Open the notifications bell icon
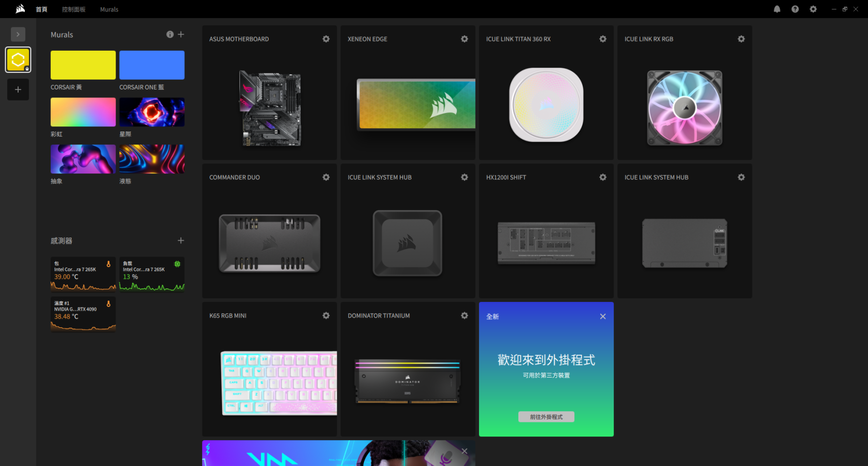The width and height of the screenshot is (868, 466). [777, 9]
